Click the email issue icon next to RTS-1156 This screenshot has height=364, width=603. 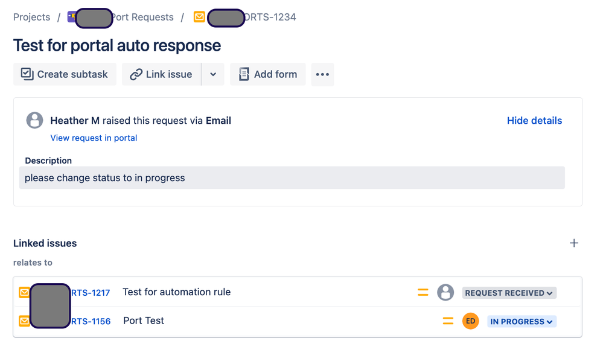click(x=24, y=321)
